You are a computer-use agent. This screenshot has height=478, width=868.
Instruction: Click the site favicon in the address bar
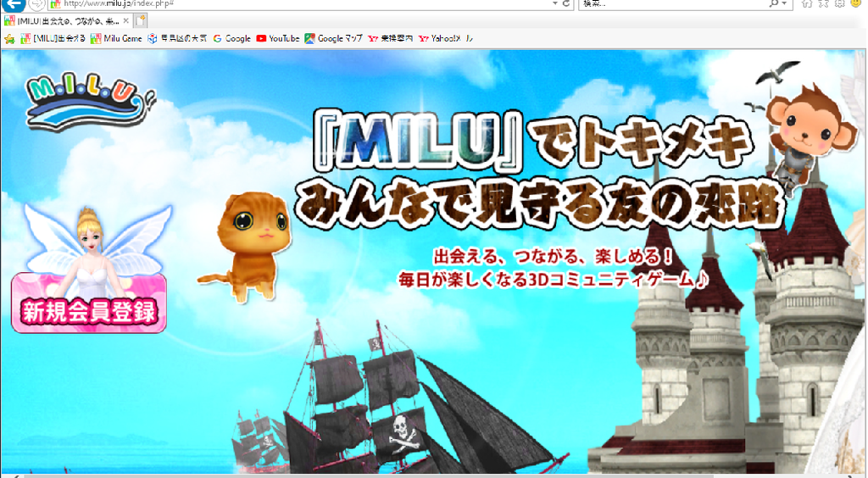[x=55, y=3]
